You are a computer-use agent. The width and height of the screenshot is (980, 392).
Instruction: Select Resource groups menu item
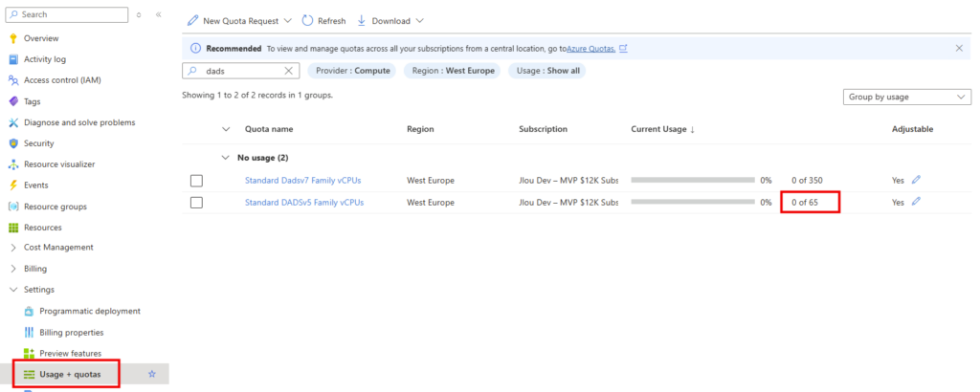[x=56, y=207]
